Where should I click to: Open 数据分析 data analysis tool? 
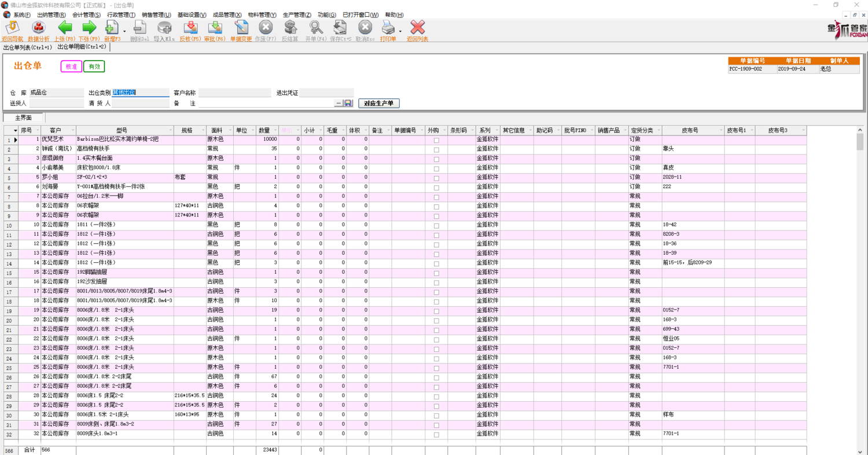(x=38, y=31)
